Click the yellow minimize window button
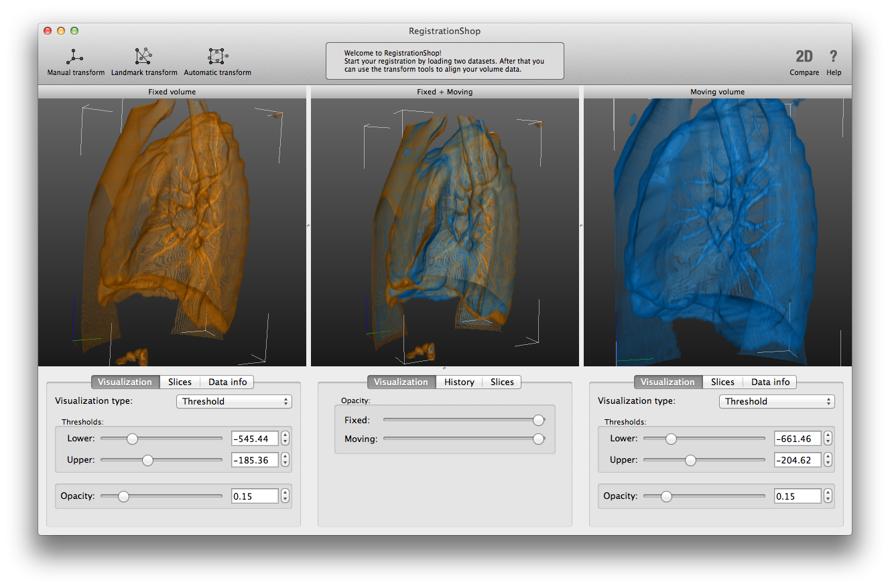890x588 pixels. (61, 31)
